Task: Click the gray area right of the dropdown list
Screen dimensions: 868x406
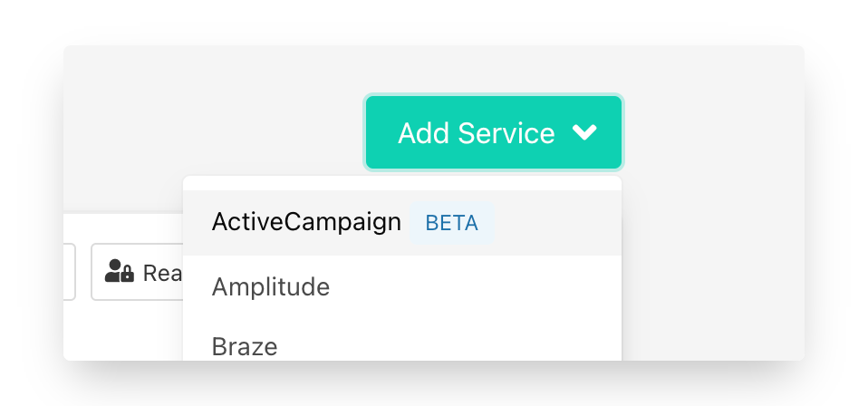Action: [716, 272]
